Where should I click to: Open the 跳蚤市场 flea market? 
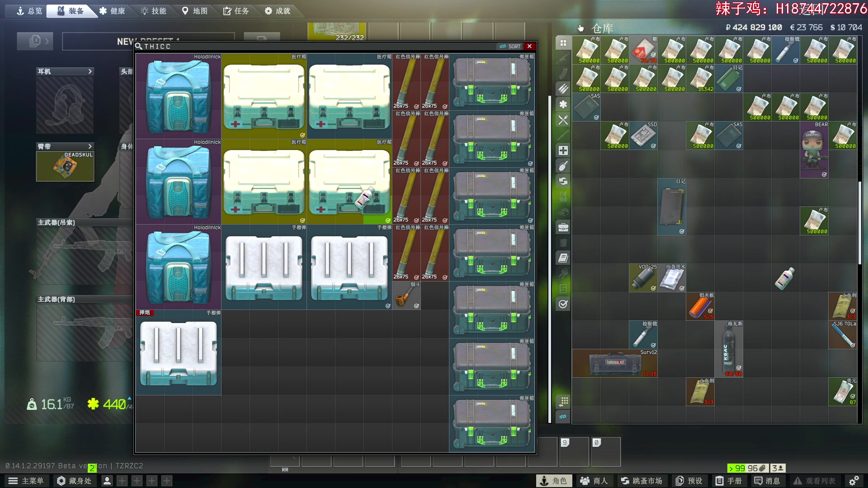coord(642,481)
